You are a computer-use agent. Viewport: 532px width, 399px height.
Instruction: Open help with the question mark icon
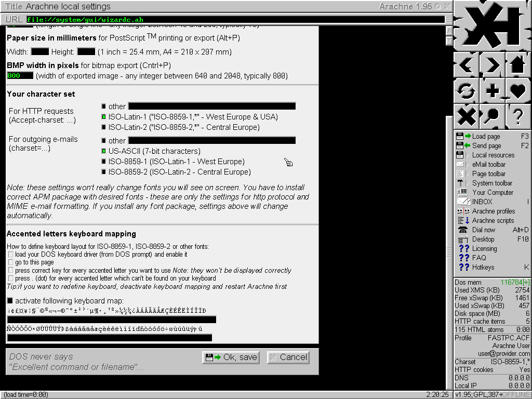[518, 116]
